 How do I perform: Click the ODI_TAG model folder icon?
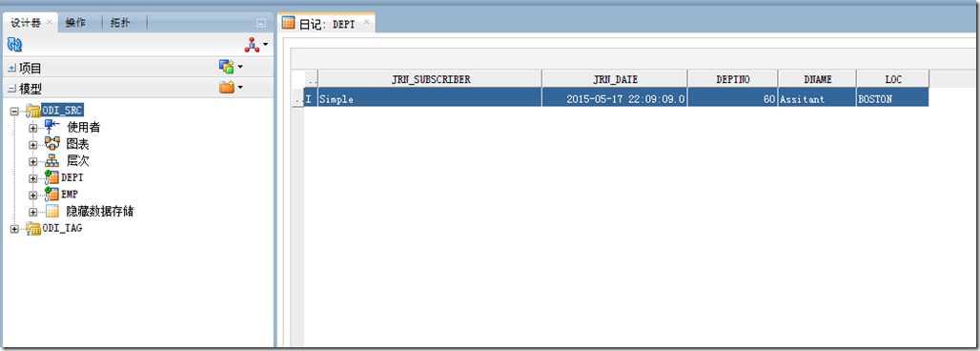[x=32, y=229]
